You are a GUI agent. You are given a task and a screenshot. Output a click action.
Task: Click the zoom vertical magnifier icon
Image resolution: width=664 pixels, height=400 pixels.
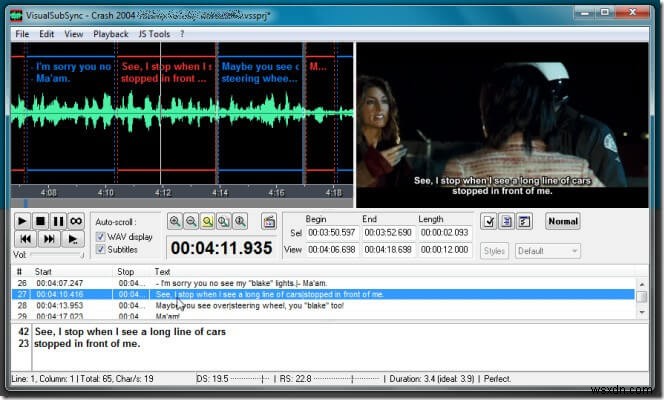pyautogui.click(x=240, y=221)
